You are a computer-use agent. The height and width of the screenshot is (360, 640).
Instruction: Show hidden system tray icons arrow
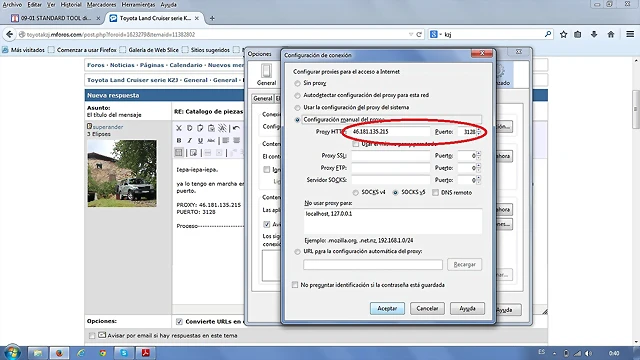[554, 354]
